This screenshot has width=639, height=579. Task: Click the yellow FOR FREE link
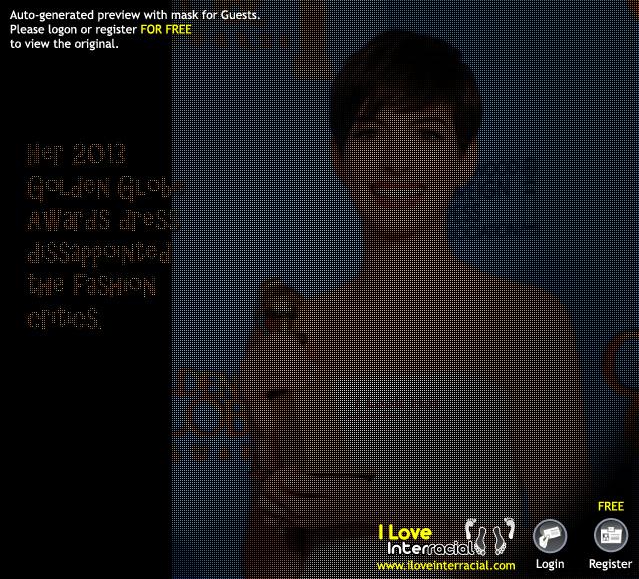(x=166, y=29)
